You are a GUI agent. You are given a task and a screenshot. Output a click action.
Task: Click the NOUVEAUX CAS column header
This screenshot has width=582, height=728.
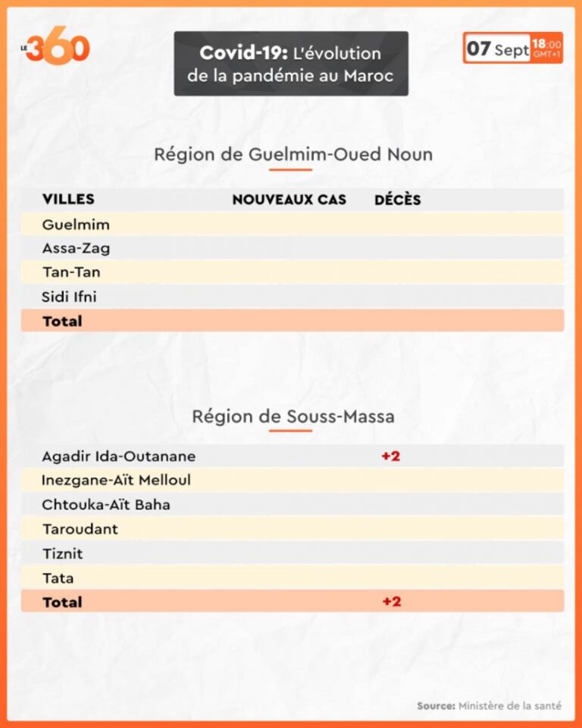point(289,199)
